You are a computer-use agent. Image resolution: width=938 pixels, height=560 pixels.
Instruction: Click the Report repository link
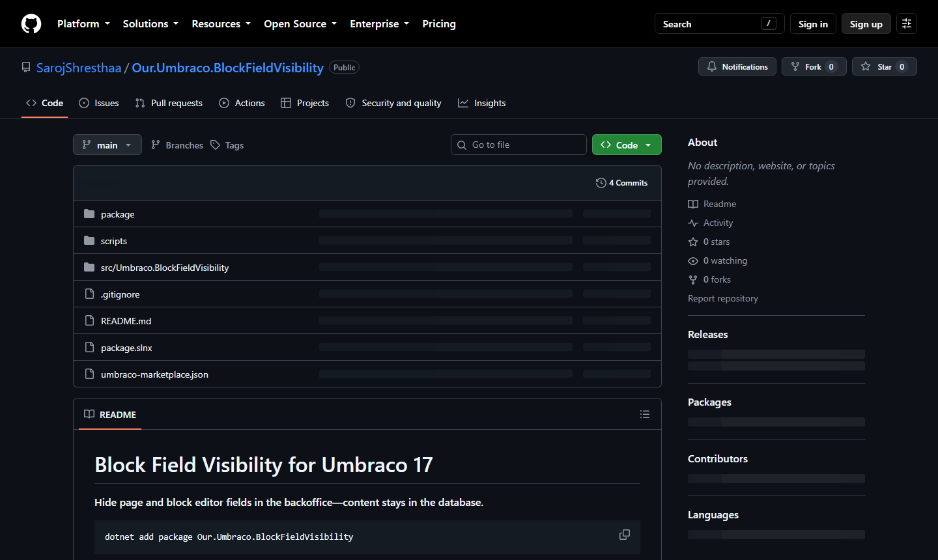[x=723, y=298]
